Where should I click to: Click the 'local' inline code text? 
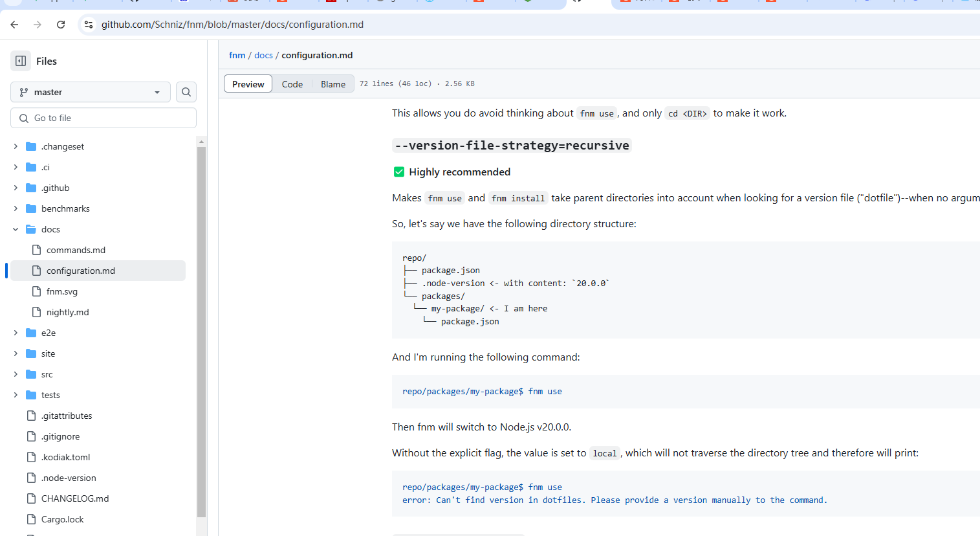coord(605,453)
